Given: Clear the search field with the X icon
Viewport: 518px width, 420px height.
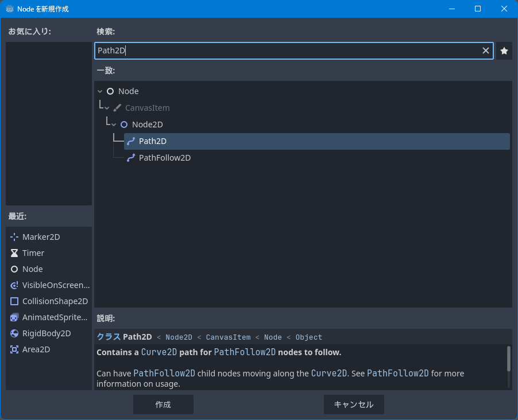Looking at the screenshot, I should click(485, 50).
